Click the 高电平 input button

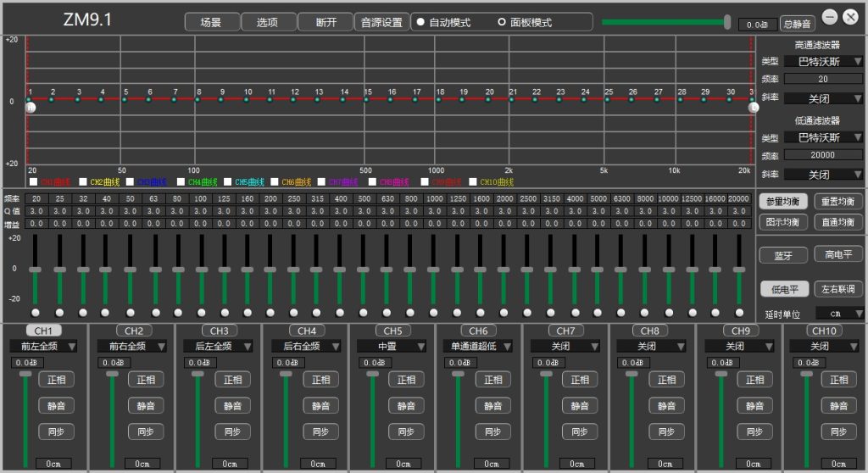[838, 255]
